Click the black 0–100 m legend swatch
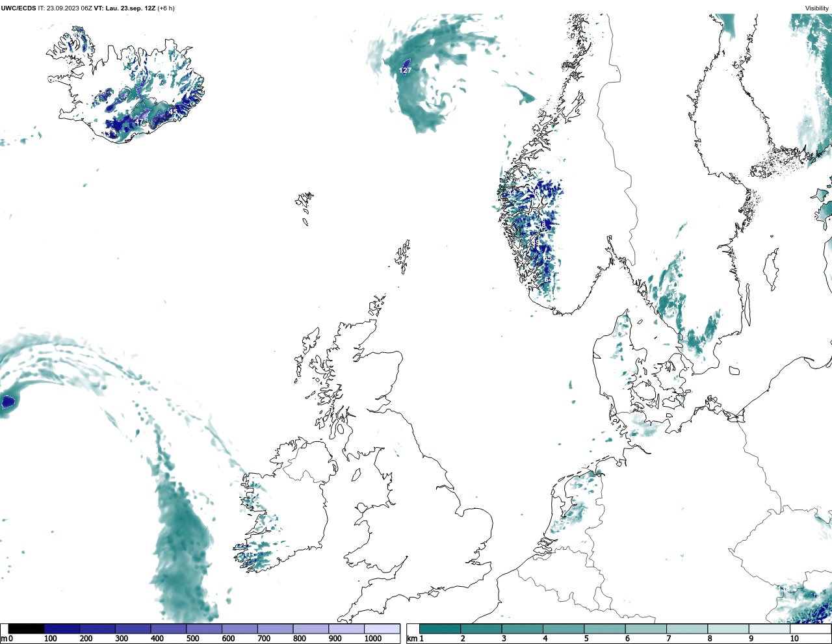This screenshot has width=832, height=644. click(27, 629)
